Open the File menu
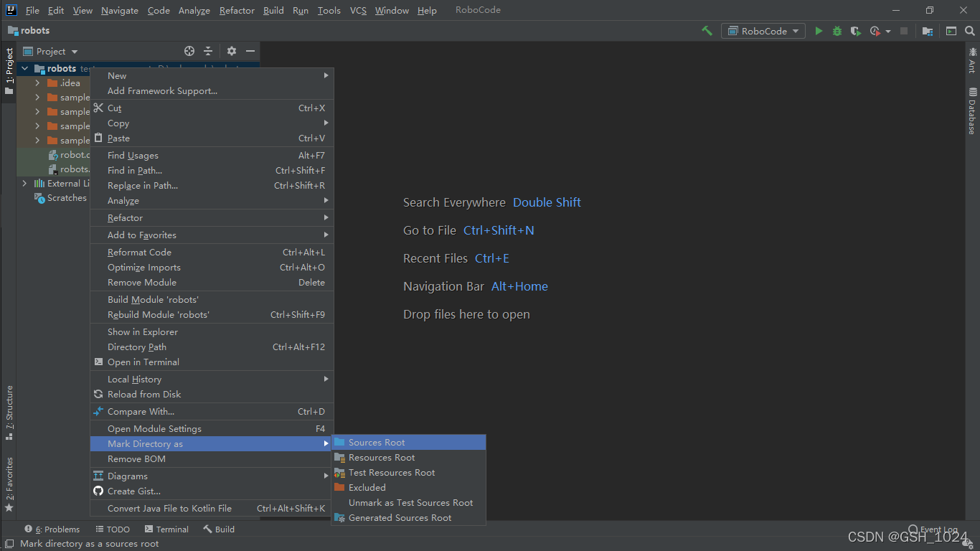Image resolution: width=980 pixels, height=551 pixels. click(32, 11)
